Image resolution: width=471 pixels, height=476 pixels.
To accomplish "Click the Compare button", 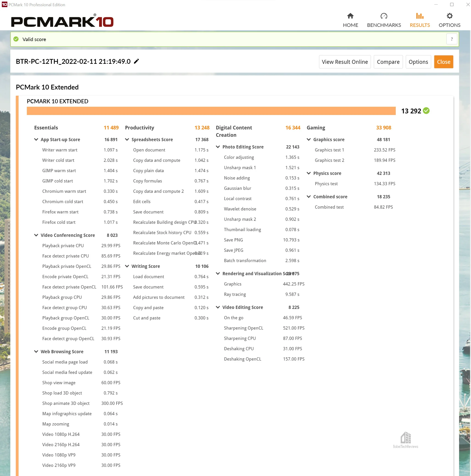I will 388,62.
